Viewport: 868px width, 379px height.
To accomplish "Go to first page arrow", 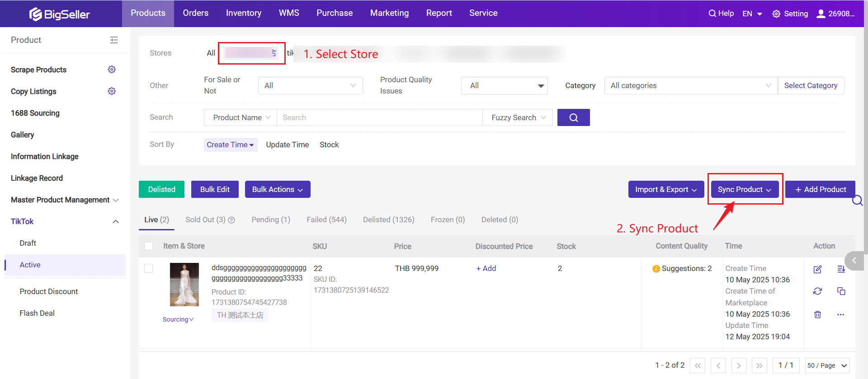I will click(x=698, y=365).
